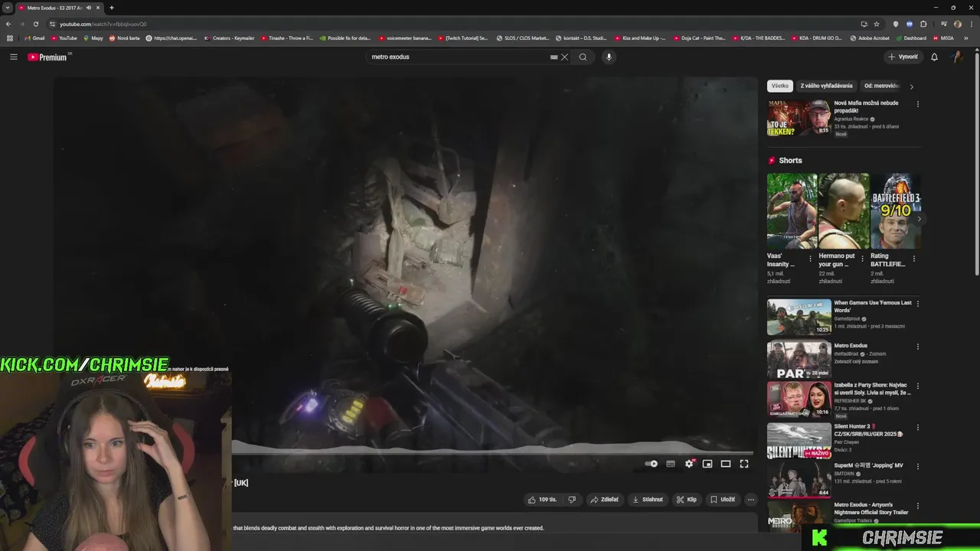Go to YouTube Premium home logo
The width and height of the screenshot is (980, 551).
click(x=47, y=57)
